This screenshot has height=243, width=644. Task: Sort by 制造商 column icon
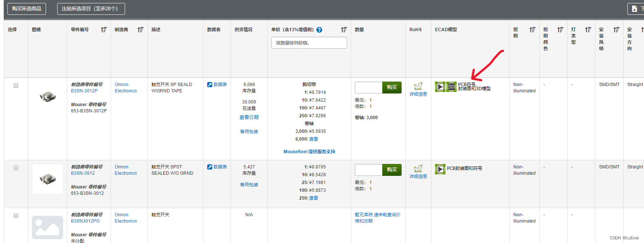pyautogui.click(x=141, y=30)
